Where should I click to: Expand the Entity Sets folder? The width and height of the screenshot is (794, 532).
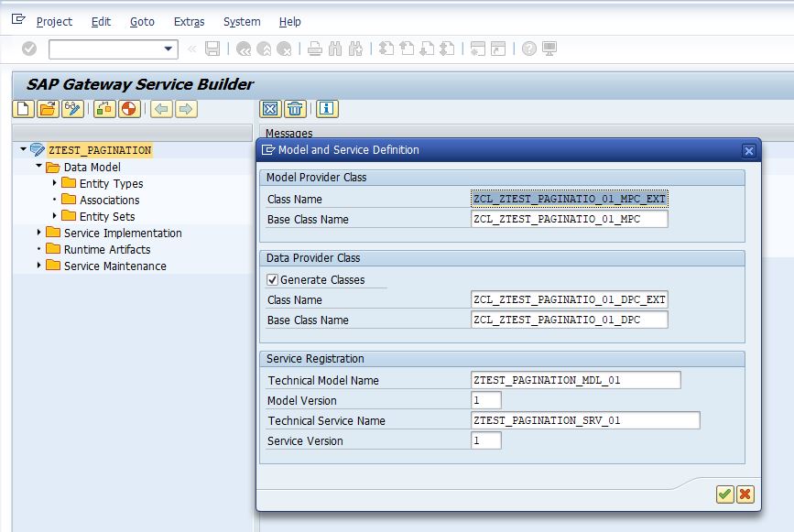point(54,215)
